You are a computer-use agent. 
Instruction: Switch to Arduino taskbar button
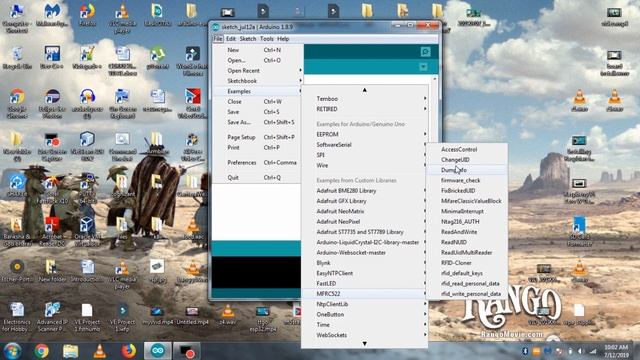click(158, 351)
